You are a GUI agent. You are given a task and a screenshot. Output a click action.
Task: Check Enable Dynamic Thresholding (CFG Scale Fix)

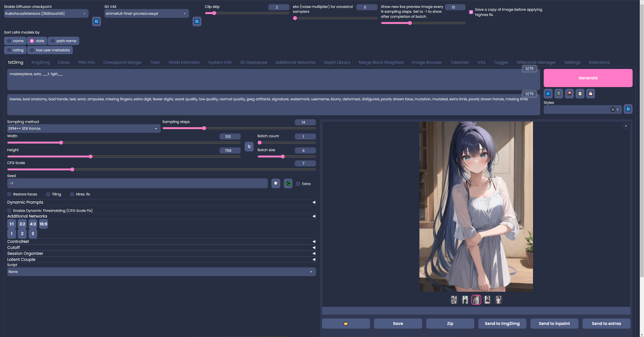coord(9,211)
